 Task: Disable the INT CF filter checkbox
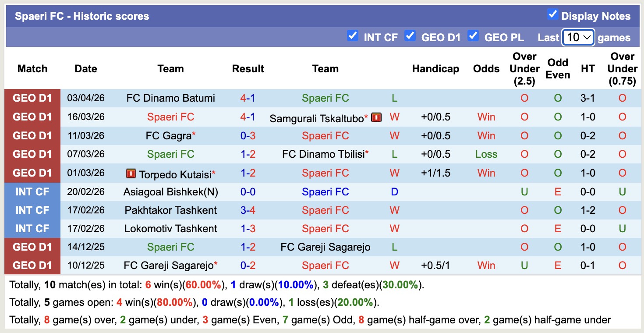click(x=353, y=37)
